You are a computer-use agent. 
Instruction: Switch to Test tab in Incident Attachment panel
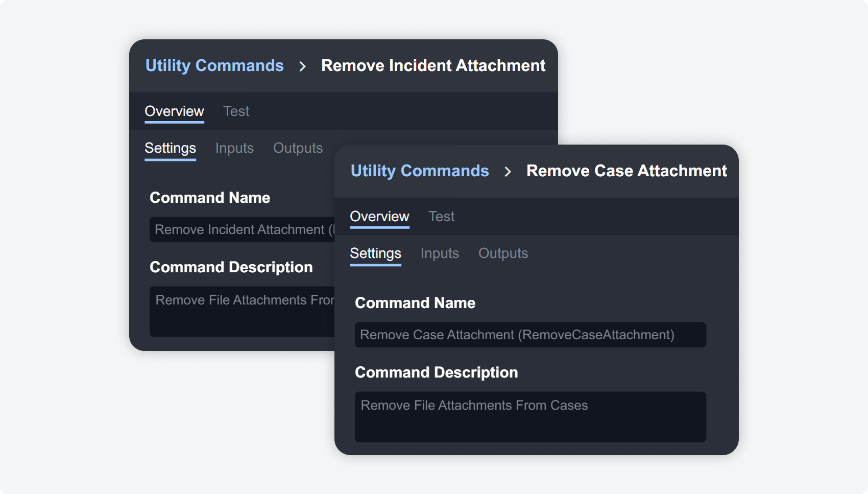(236, 111)
